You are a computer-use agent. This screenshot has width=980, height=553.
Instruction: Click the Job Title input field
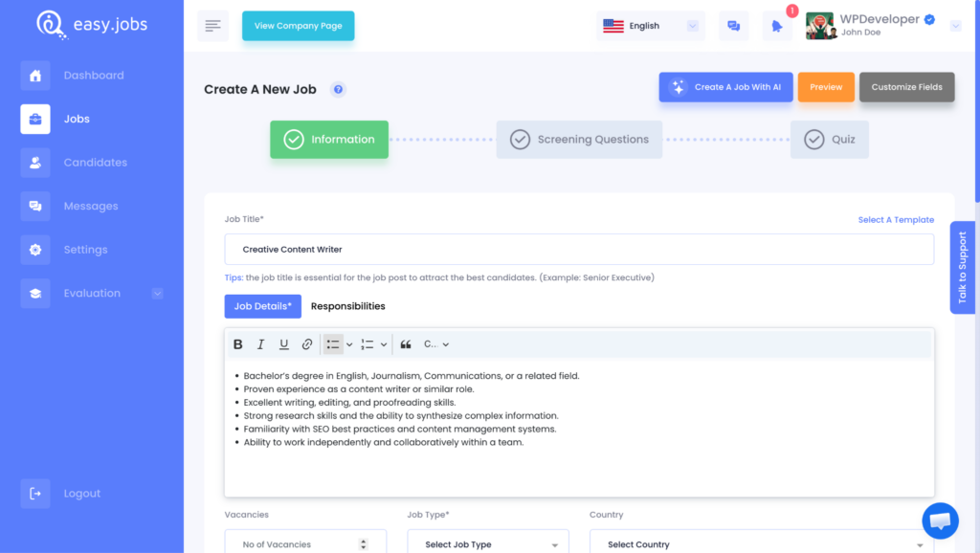[x=579, y=250]
